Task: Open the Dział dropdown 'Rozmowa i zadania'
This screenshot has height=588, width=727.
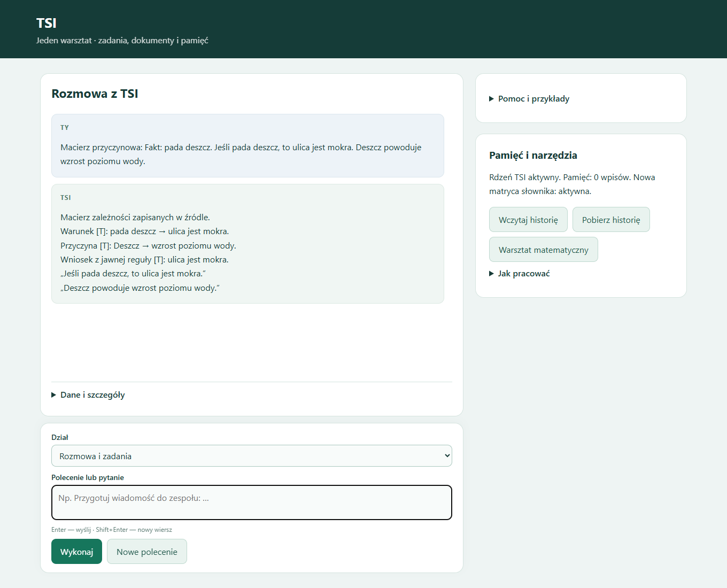Action: [252, 456]
